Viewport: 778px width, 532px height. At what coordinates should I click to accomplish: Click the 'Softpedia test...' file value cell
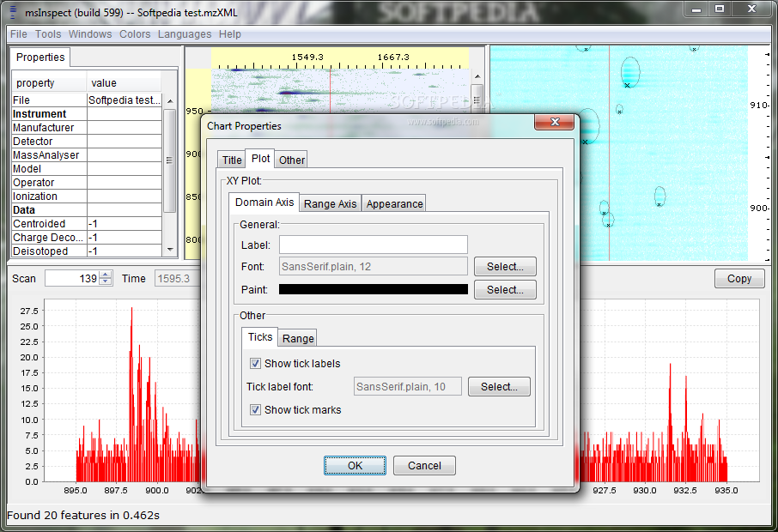[x=124, y=100]
